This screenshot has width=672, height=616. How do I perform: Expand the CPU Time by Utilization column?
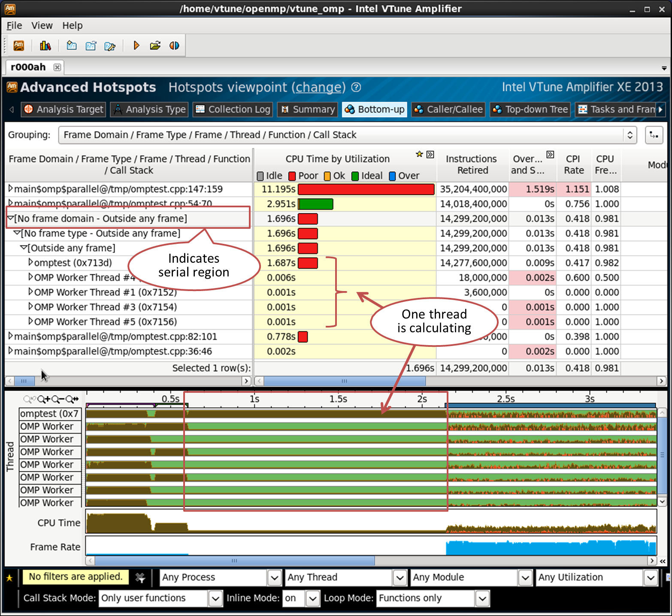click(430, 154)
